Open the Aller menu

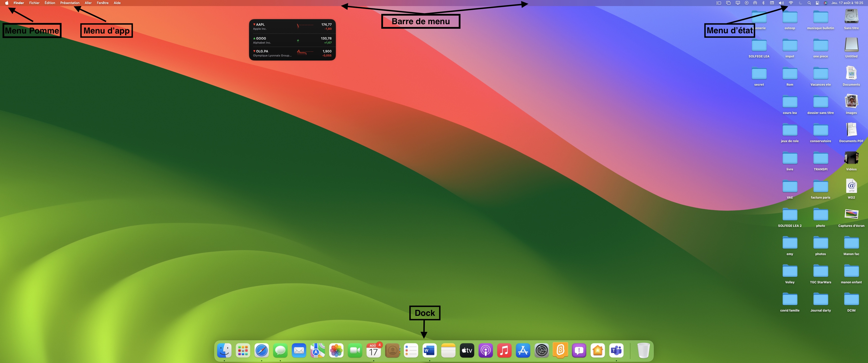pyautogui.click(x=88, y=3)
